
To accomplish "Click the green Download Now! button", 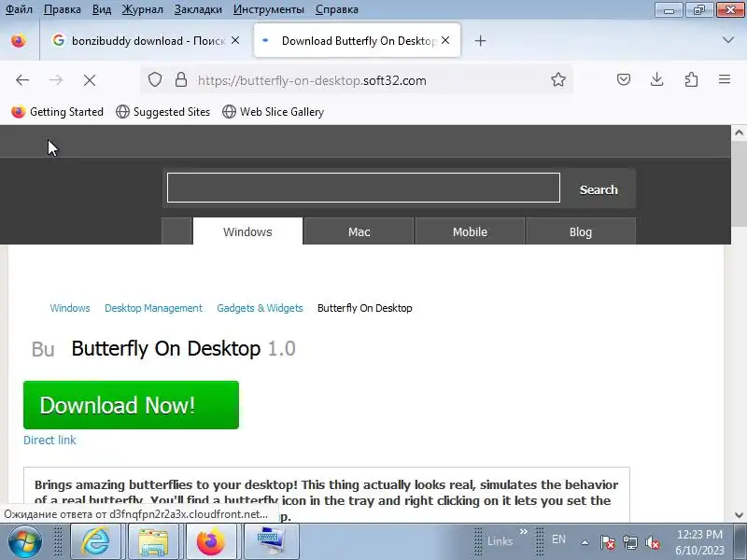I will [x=131, y=405].
